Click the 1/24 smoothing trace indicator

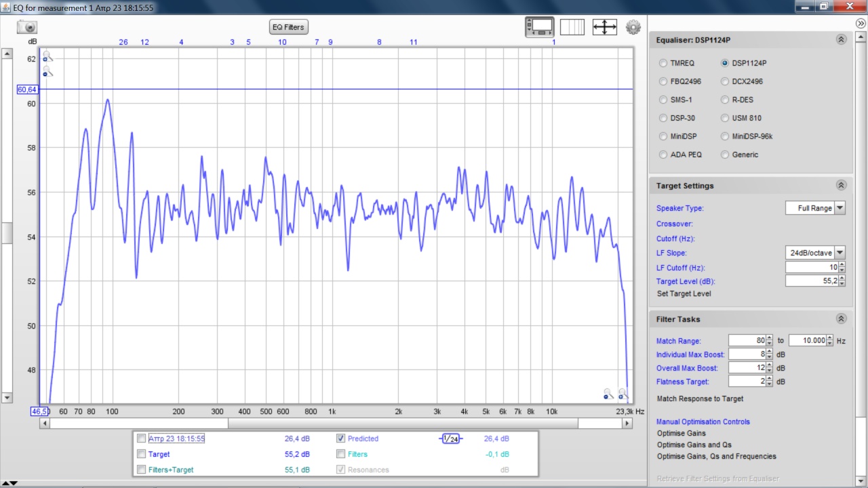(451, 439)
